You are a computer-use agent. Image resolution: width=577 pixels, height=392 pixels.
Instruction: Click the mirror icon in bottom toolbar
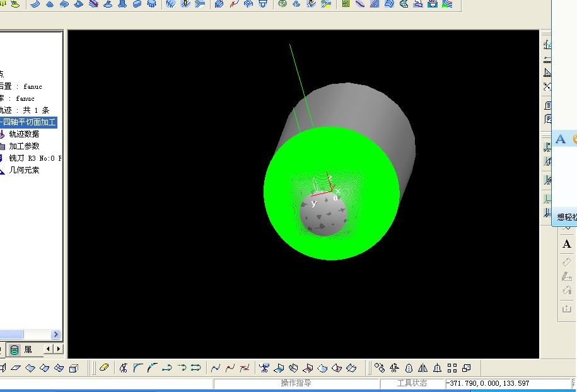[423, 368]
